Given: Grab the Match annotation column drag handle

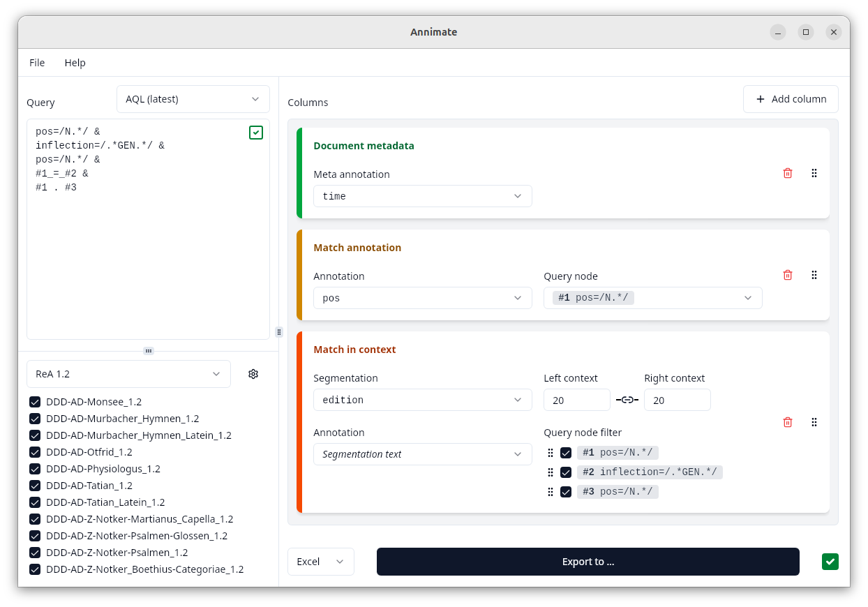Looking at the screenshot, I should pyautogui.click(x=814, y=275).
